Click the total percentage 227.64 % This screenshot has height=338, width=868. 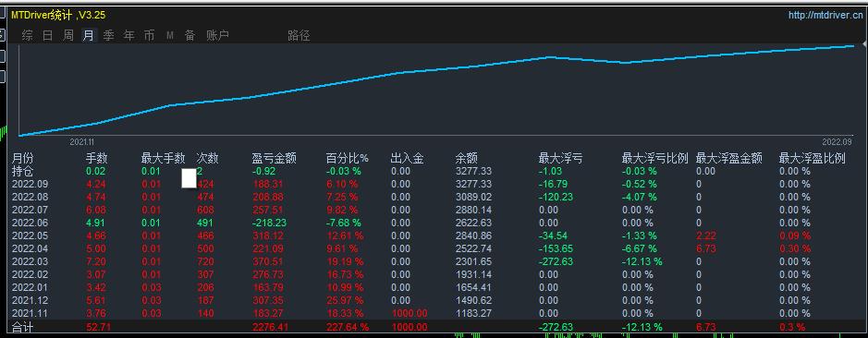tap(347, 328)
